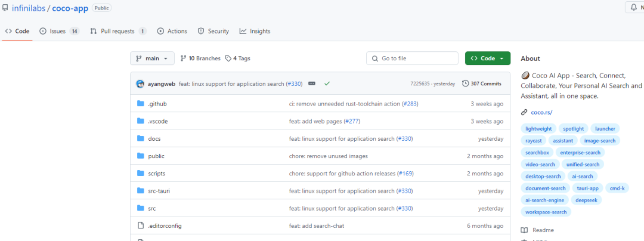Expand commit message ellipsis button

[x=311, y=84]
